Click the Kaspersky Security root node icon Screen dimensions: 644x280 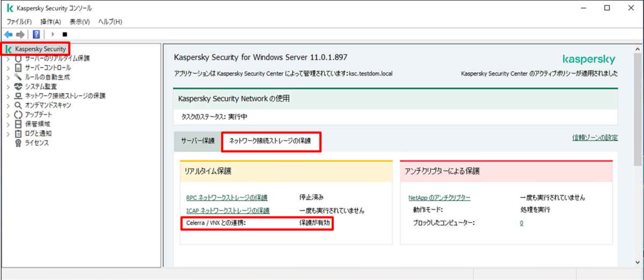(x=8, y=49)
